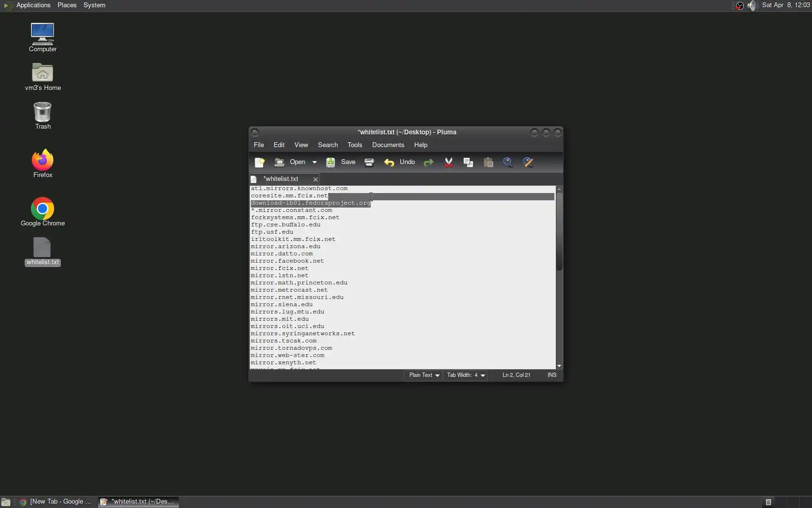This screenshot has width=812, height=508.
Task: Click the line irltoolkit.mm.fcix.net
Action: (293, 239)
